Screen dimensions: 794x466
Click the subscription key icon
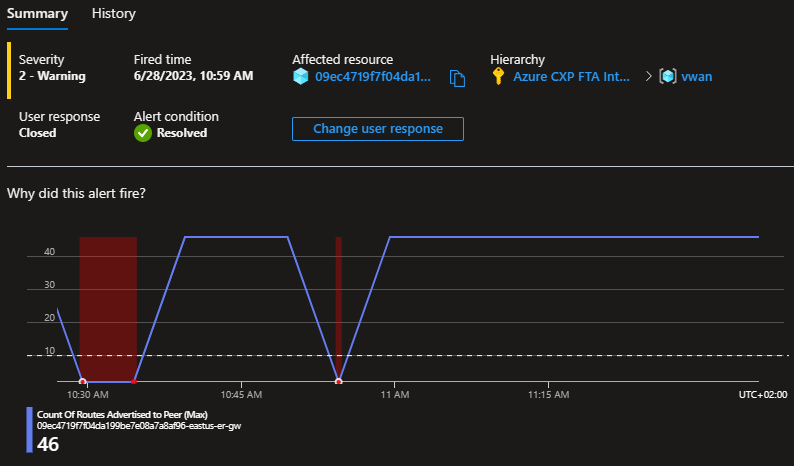(x=499, y=77)
